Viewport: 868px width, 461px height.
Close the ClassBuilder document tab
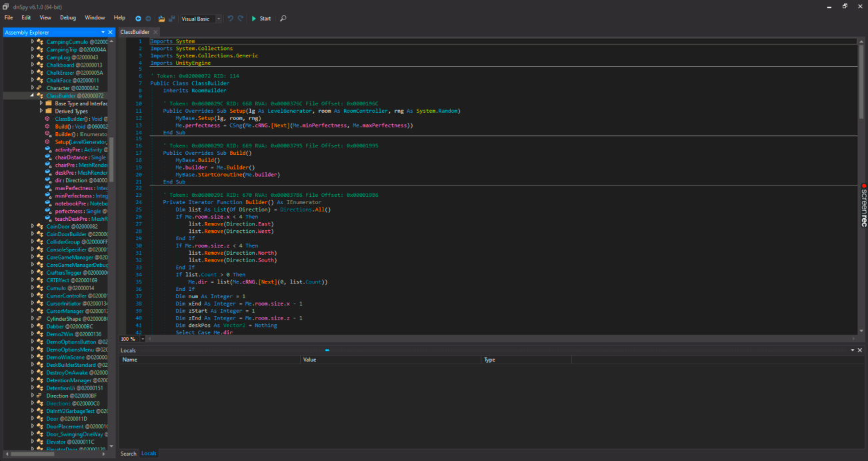click(155, 32)
